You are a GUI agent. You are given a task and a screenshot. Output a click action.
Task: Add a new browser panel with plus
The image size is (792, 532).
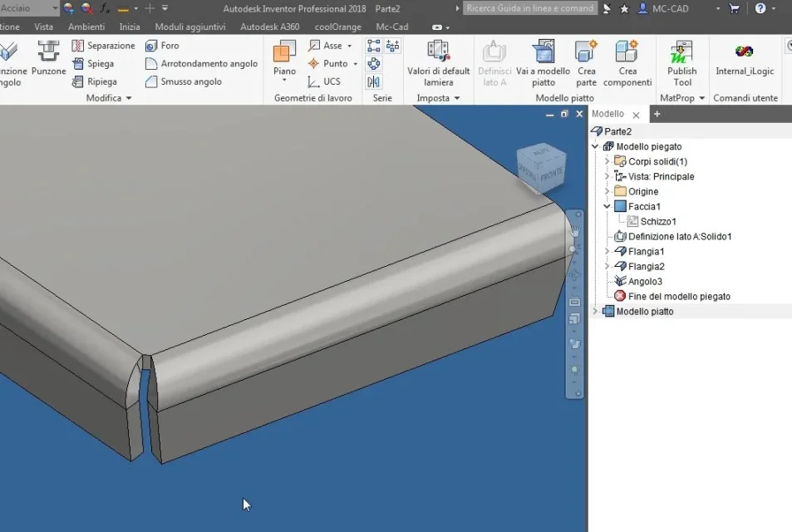pos(657,114)
